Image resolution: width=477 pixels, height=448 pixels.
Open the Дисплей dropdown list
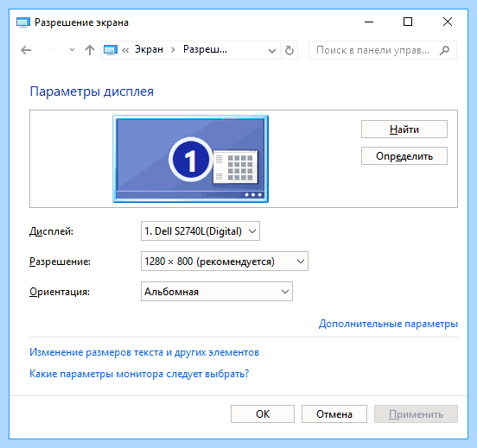click(200, 231)
